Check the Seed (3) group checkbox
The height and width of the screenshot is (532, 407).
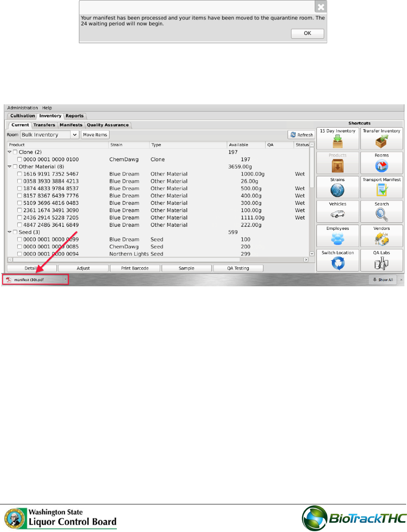coord(15,232)
